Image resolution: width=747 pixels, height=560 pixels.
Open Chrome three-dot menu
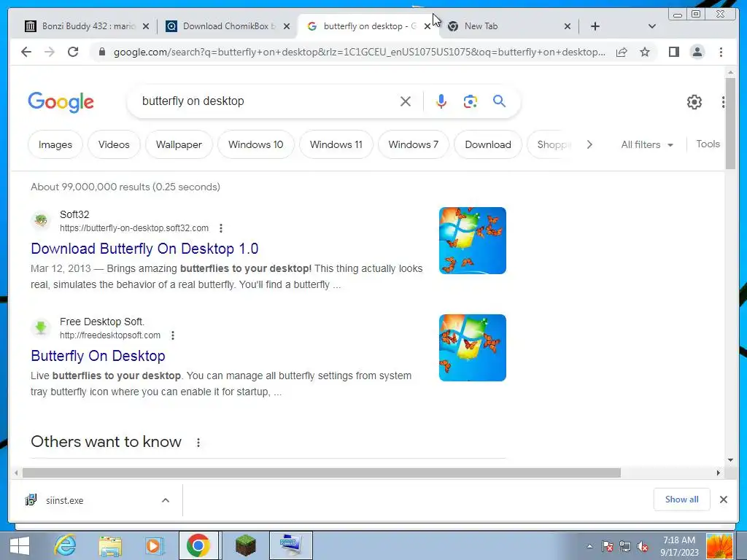pos(721,52)
